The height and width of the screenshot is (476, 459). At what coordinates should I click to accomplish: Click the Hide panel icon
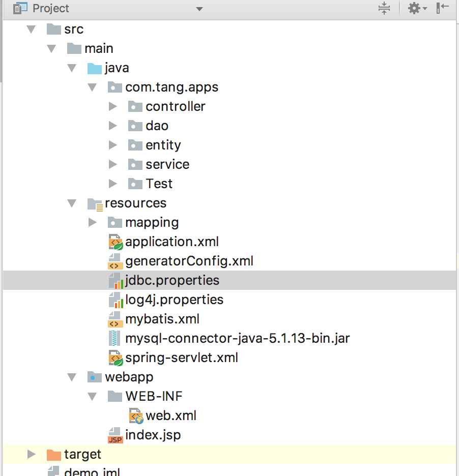tap(443, 8)
